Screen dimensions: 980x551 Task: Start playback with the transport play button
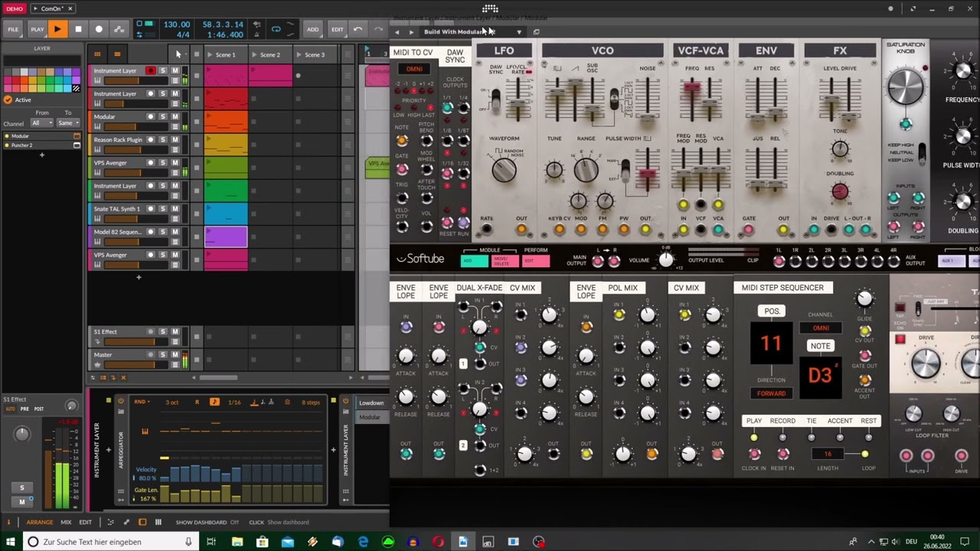(57, 29)
